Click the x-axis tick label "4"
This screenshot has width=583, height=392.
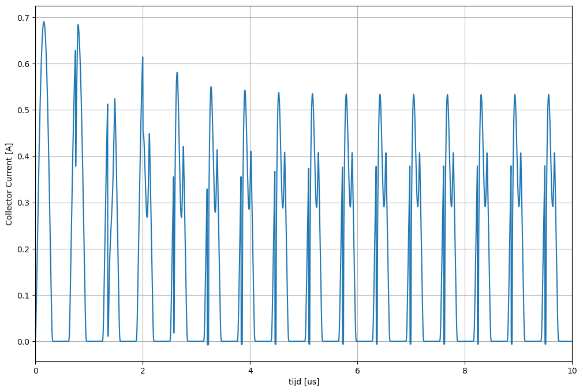(250, 371)
